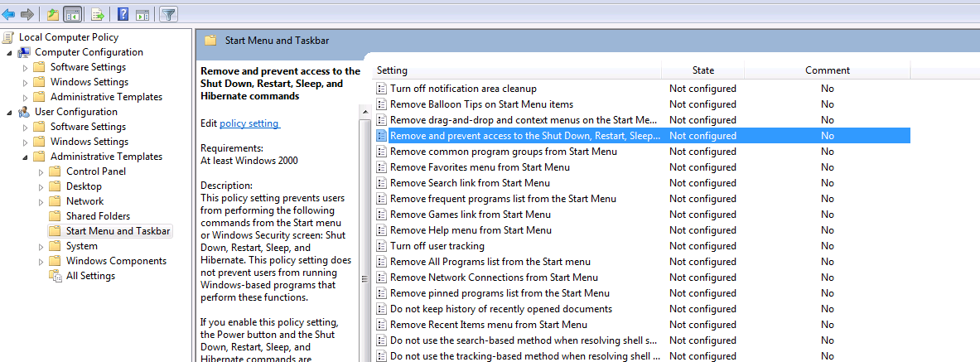
Task: Click the description pane vertical scrollbar
Action: [x=366, y=240]
